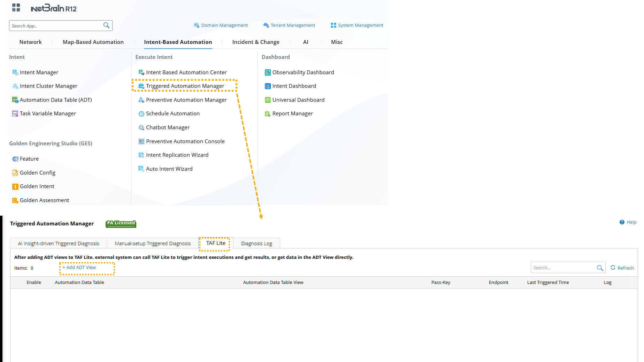This screenshot has height=362, width=644.
Task: Click the Preventive Automation Manager icon
Action: click(141, 100)
